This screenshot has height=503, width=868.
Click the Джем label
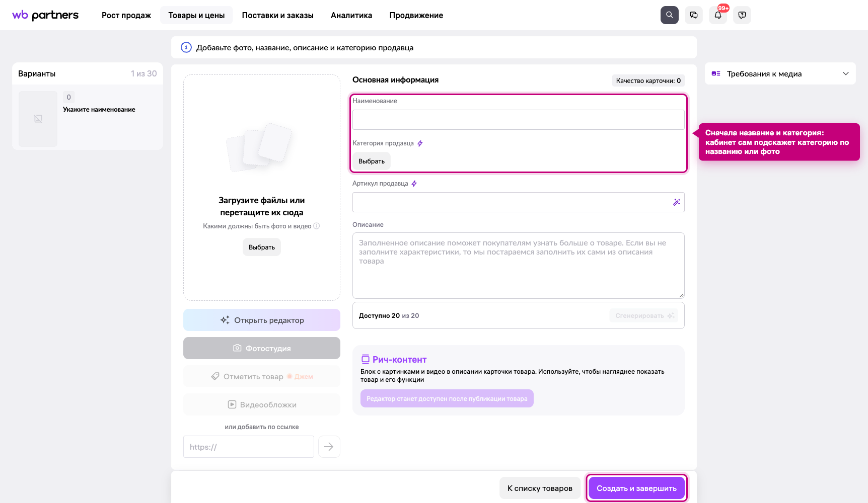304,376
